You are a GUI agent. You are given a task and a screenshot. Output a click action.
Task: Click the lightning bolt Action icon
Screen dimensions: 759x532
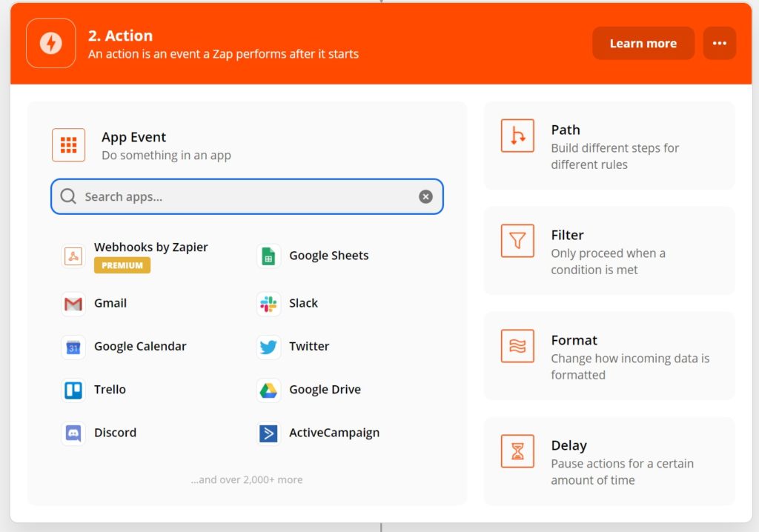pos(51,43)
